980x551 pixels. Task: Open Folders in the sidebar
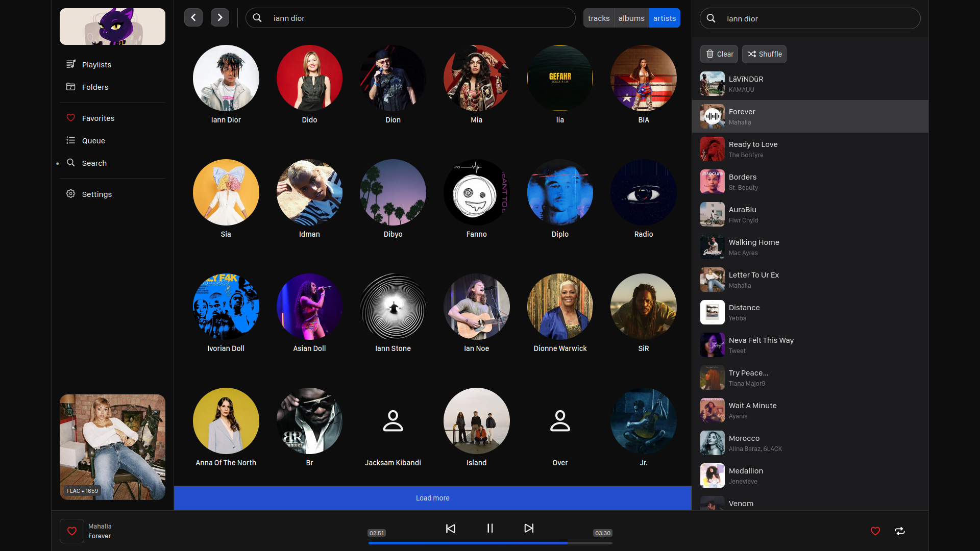95,87
